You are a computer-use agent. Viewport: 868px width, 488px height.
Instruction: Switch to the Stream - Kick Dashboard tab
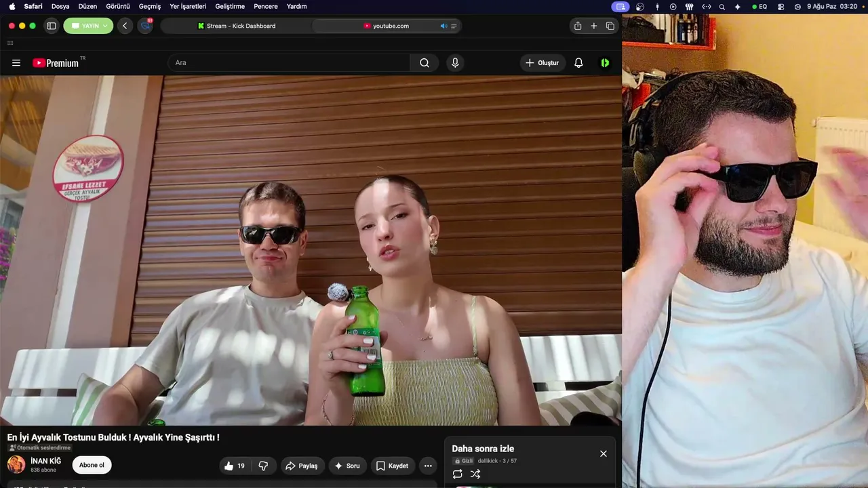coord(236,26)
